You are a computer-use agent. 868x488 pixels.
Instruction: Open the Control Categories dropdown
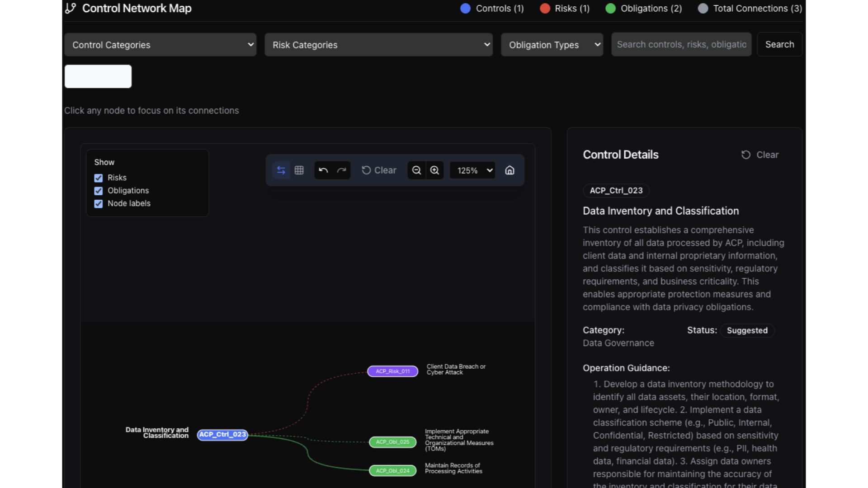click(x=160, y=44)
